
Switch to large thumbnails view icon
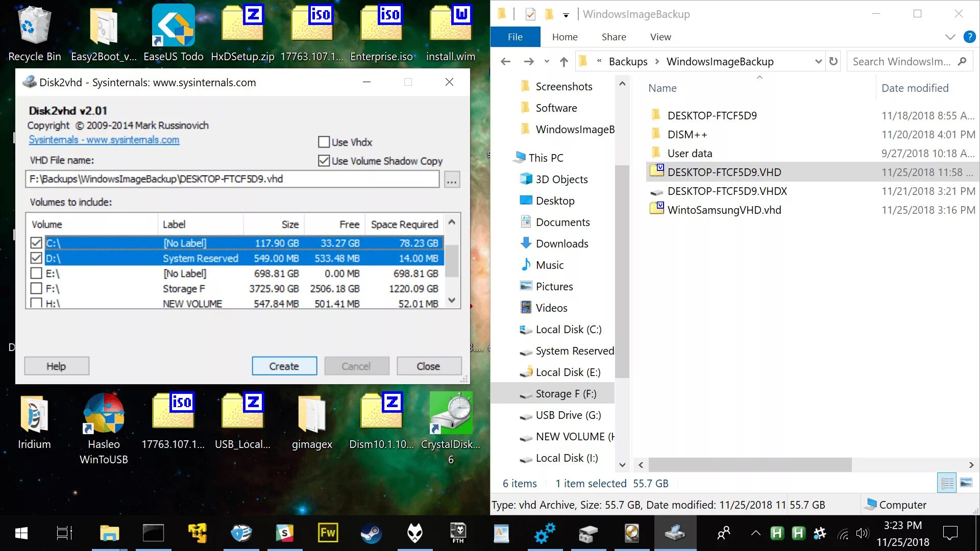[966, 483]
